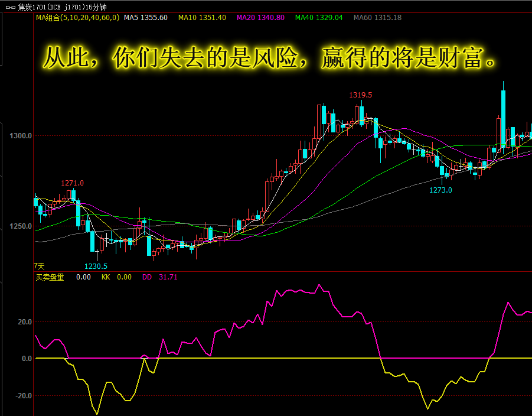Screen dimensions: 532x416
Task: Click the link icon beside 焦炭1701 title
Action: tap(11, 7)
